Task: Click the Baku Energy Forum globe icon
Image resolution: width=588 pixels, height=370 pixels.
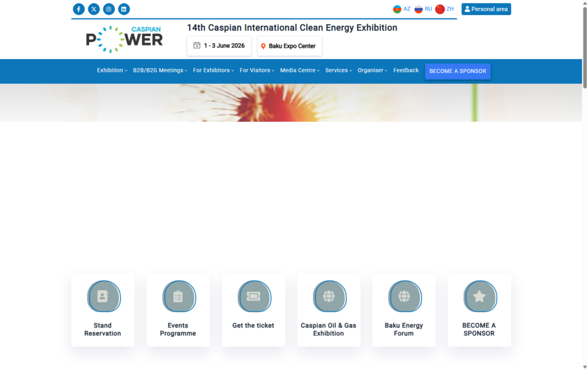Action: [404, 296]
